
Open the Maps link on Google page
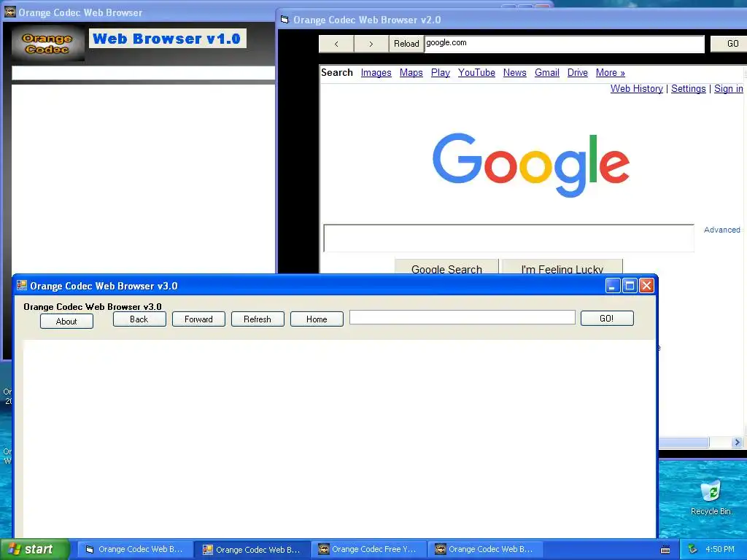point(411,72)
